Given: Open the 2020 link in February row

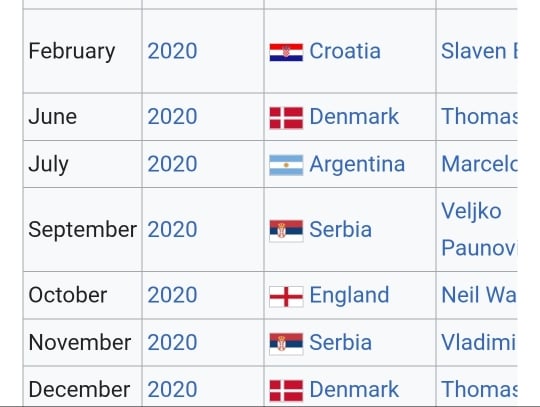Looking at the screenshot, I should [x=172, y=51].
